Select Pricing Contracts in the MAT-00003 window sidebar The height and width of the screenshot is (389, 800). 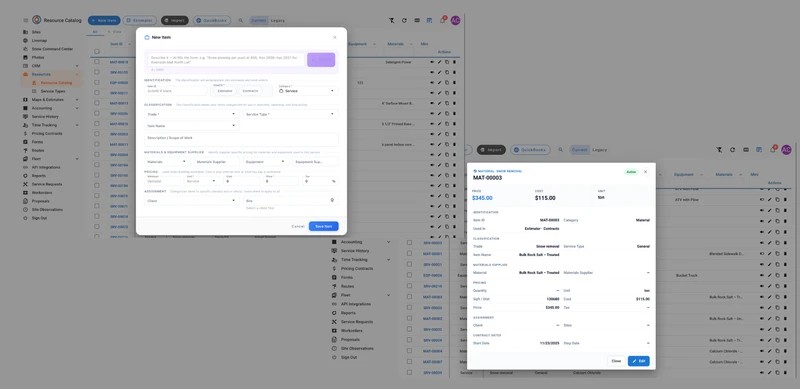click(x=357, y=269)
